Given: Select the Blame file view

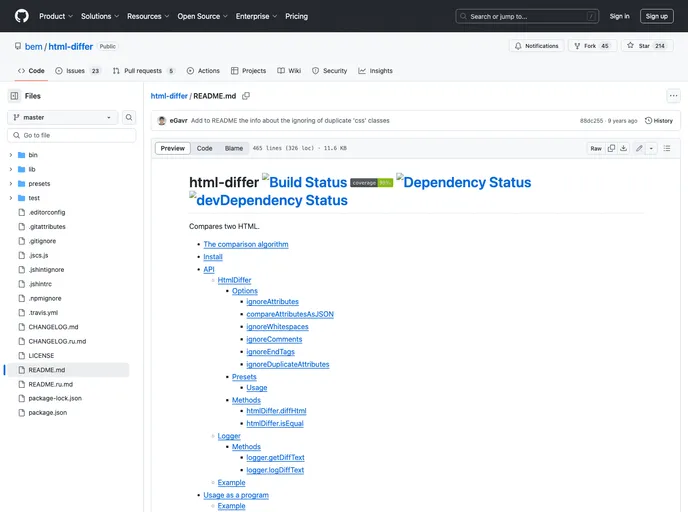Looking at the screenshot, I should tap(234, 148).
